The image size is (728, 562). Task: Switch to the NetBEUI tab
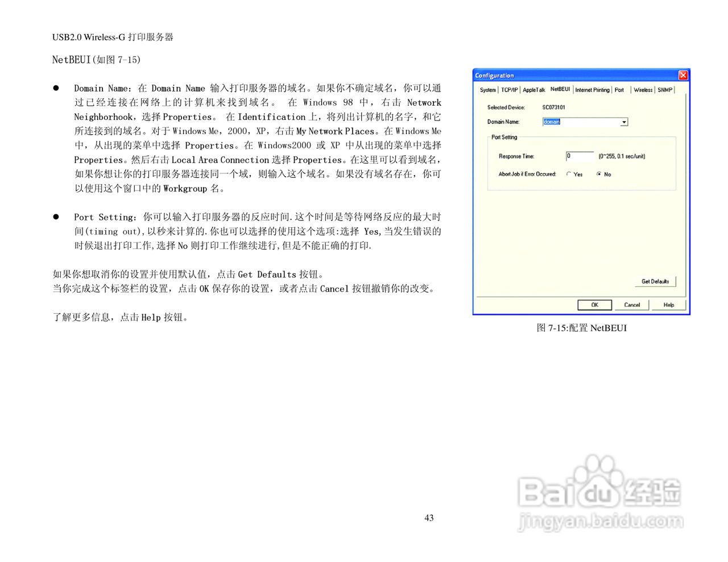pos(560,89)
